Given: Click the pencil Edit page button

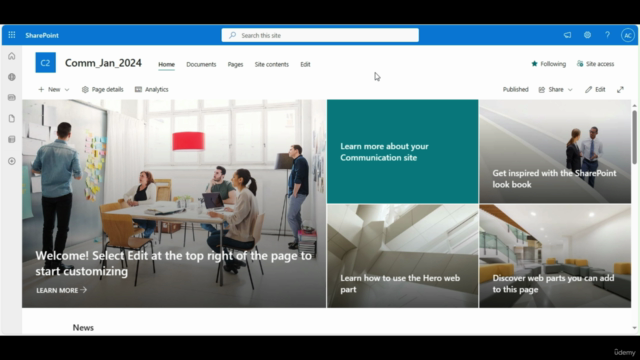Looking at the screenshot, I should click(595, 89).
